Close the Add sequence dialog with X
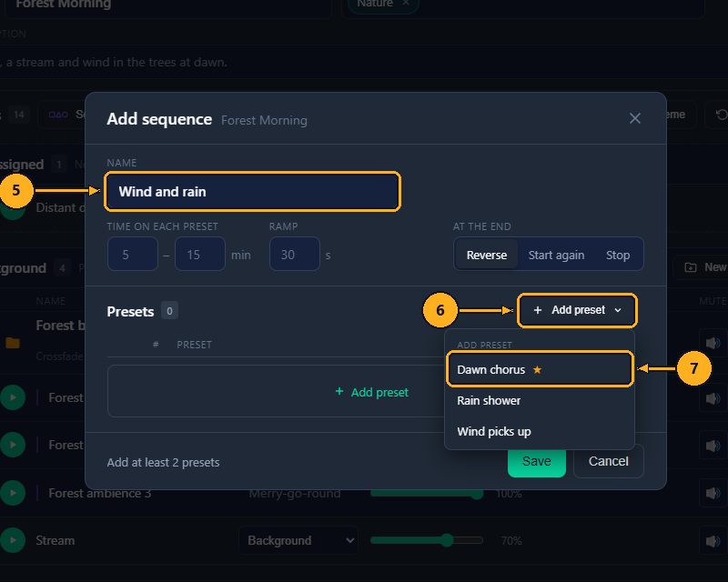The height and width of the screenshot is (582, 728). [x=634, y=118]
